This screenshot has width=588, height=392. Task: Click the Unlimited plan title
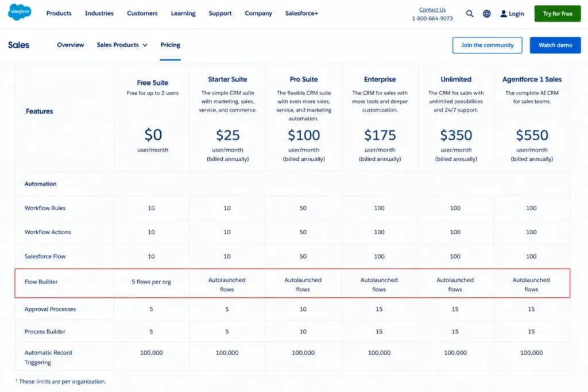pyautogui.click(x=455, y=79)
